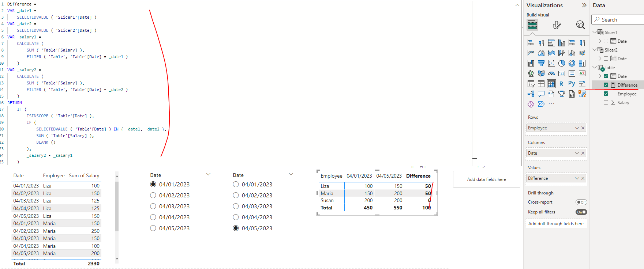Screen dimensions: 644x269
Task: Open dropdown of Employee row field
Action: click(x=577, y=128)
